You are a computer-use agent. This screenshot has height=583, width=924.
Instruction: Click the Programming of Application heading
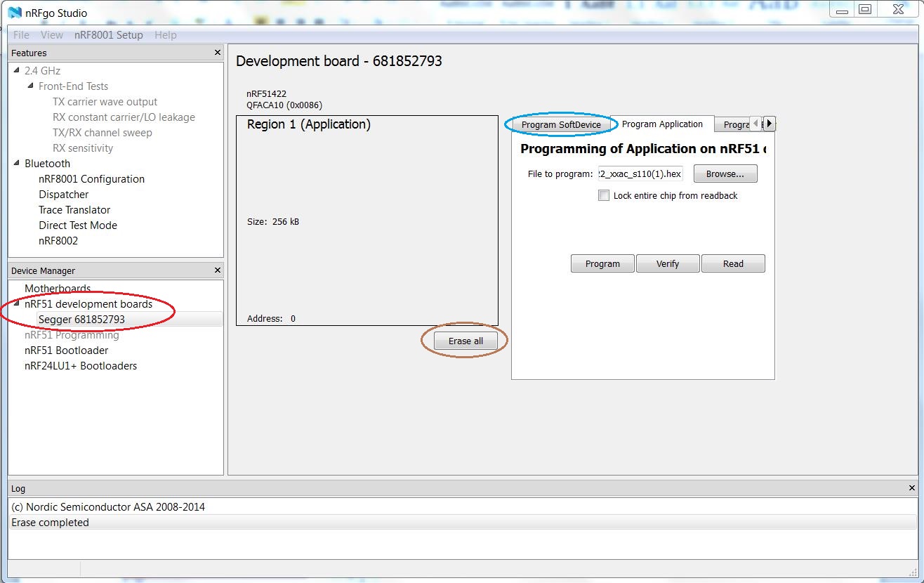[x=643, y=149]
